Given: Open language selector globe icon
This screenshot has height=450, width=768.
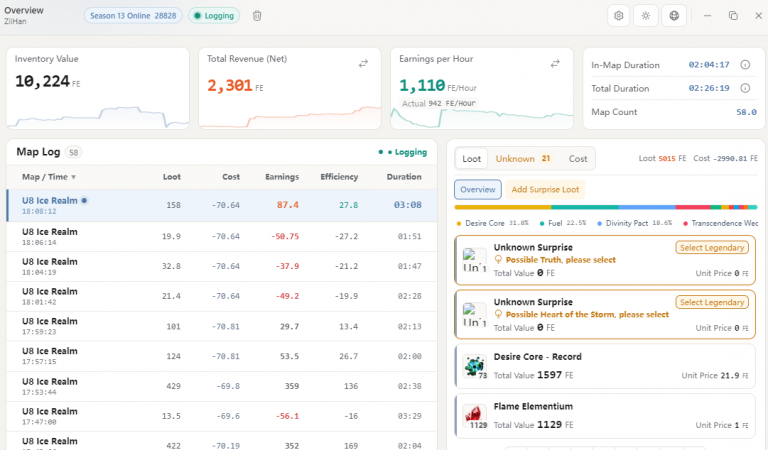Looking at the screenshot, I should tap(674, 16).
